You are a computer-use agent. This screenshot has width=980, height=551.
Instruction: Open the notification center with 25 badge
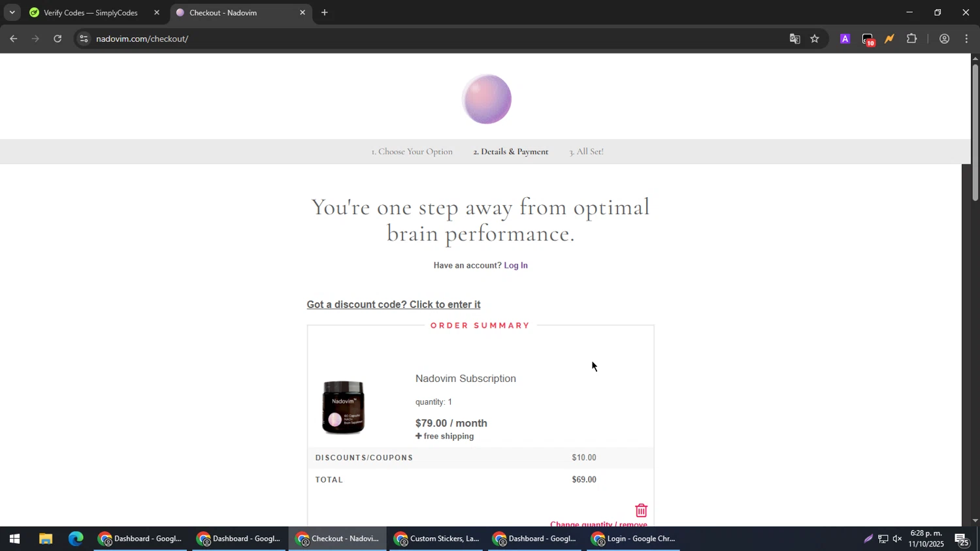(x=962, y=540)
